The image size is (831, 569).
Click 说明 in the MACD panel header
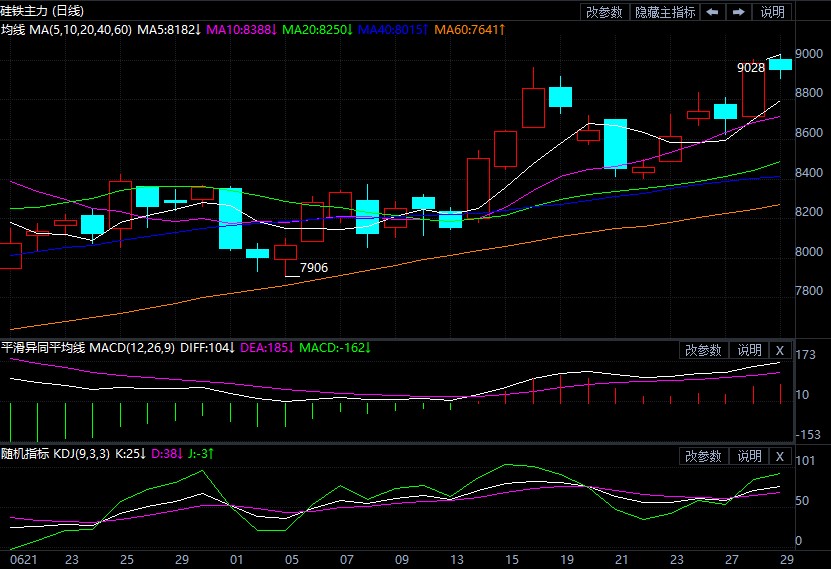pyautogui.click(x=749, y=350)
